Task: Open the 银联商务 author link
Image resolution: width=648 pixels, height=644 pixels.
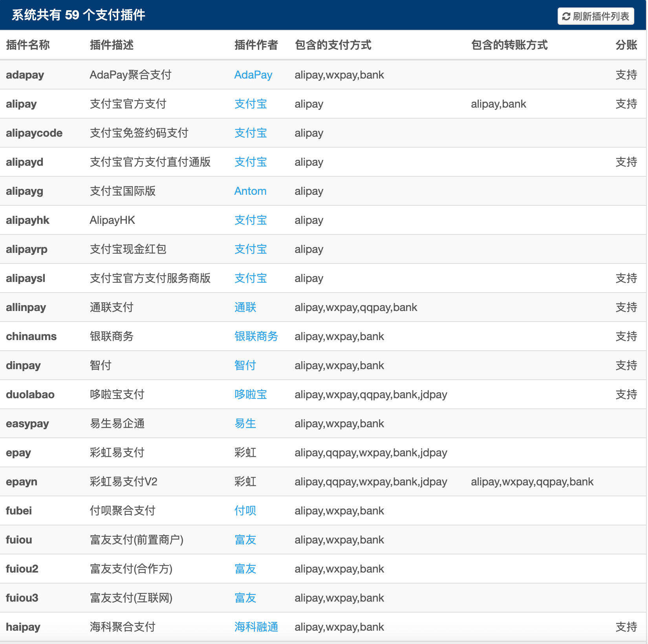Action: point(256,337)
